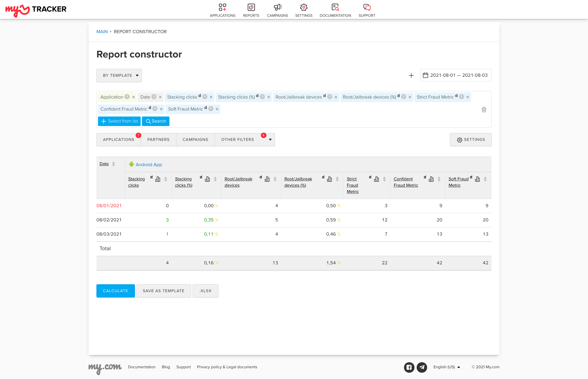This screenshot has width=588, height=379.
Task: Open Telegram from footer icon
Action: point(422,367)
